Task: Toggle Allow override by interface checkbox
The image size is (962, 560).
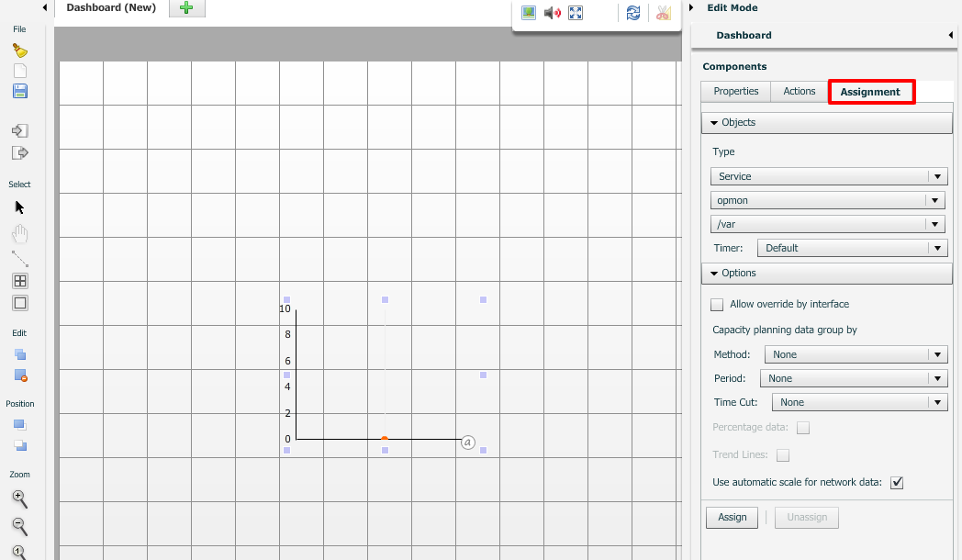Action: click(x=717, y=304)
